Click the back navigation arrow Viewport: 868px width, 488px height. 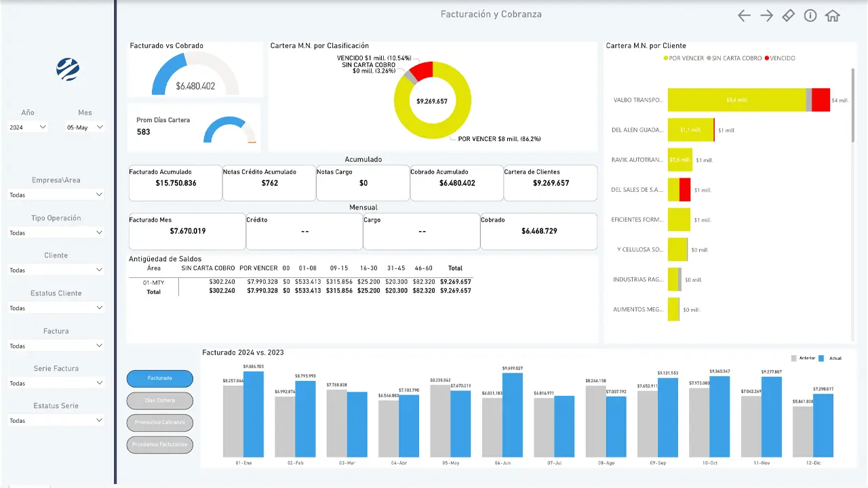click(x=744, y=14)
